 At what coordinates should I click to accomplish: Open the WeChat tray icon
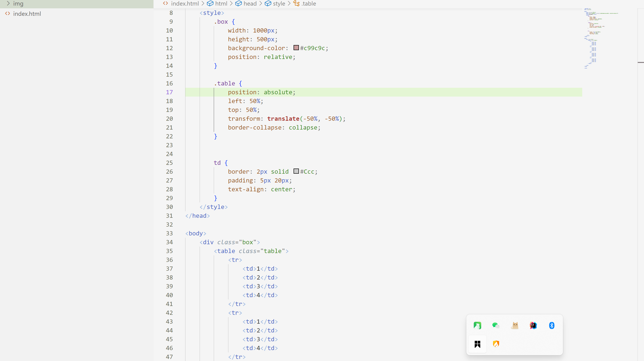(496, 325)
